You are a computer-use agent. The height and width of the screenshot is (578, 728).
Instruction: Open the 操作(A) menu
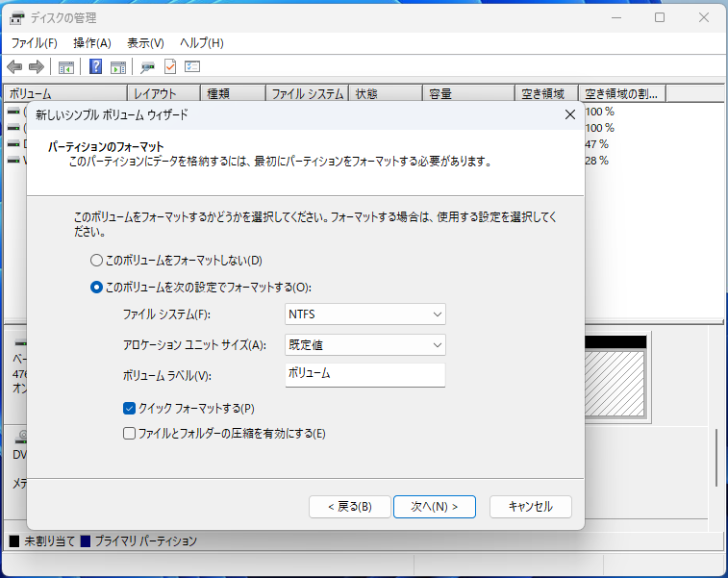[92, 43]
